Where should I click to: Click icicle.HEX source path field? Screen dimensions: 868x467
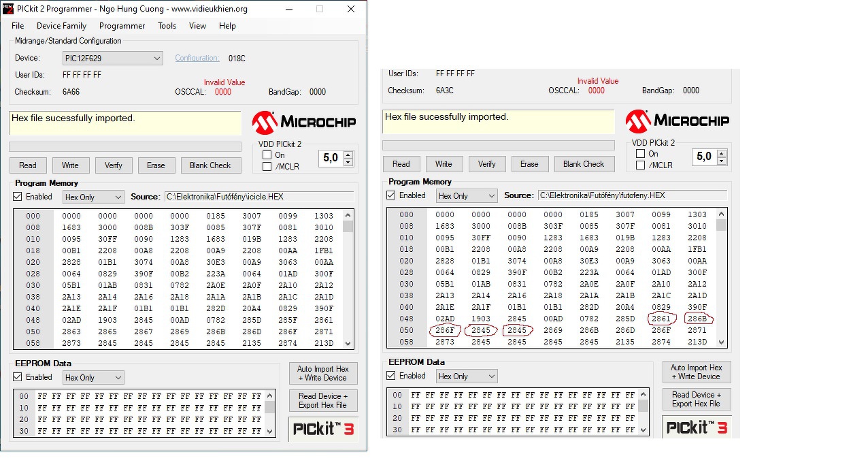259,197
